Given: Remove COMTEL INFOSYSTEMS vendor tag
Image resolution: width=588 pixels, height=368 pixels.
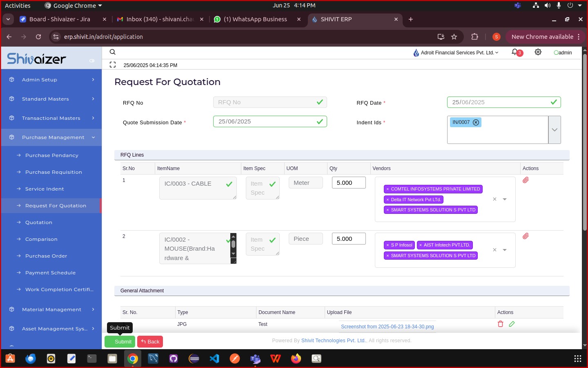Looking at the screenshot, I should pos(388,189).
